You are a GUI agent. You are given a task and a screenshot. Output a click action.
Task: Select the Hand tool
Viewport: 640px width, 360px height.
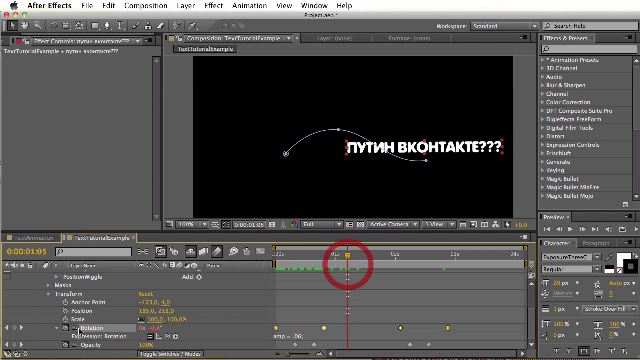pos(25,26)
